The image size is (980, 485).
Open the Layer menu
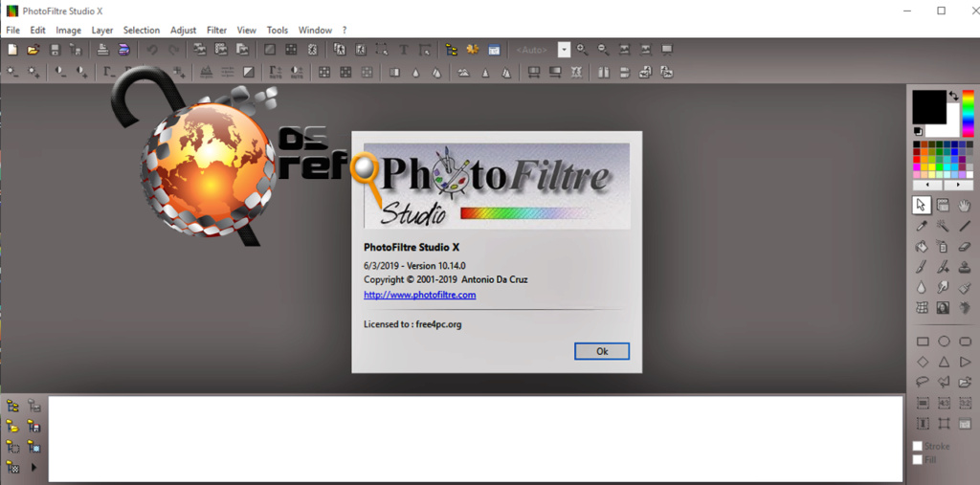(102, 30)
